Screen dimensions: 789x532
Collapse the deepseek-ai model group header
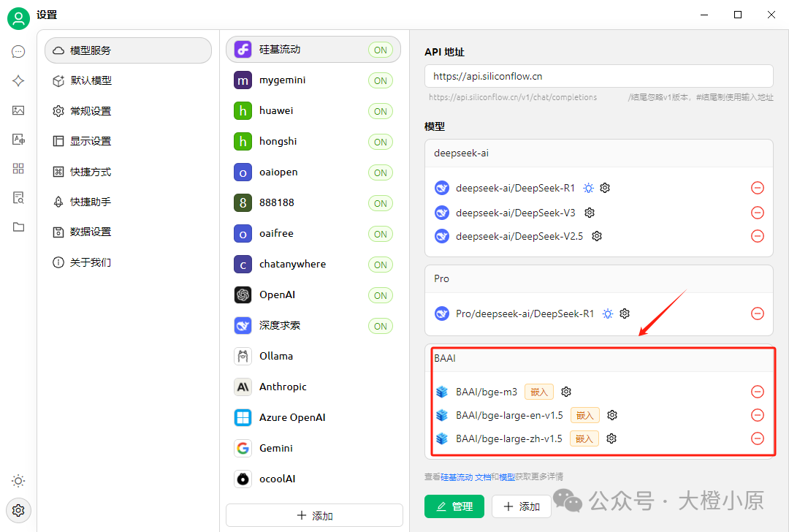coord(599,153)
